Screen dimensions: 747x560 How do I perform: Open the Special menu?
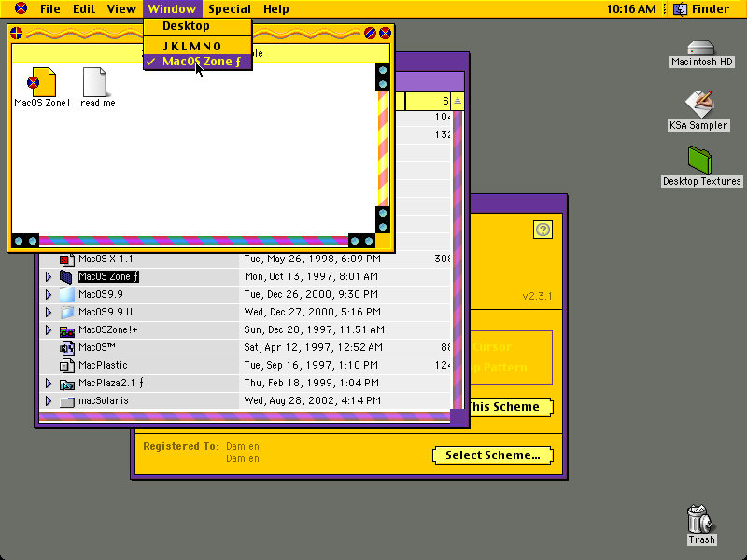pos(230,8)
